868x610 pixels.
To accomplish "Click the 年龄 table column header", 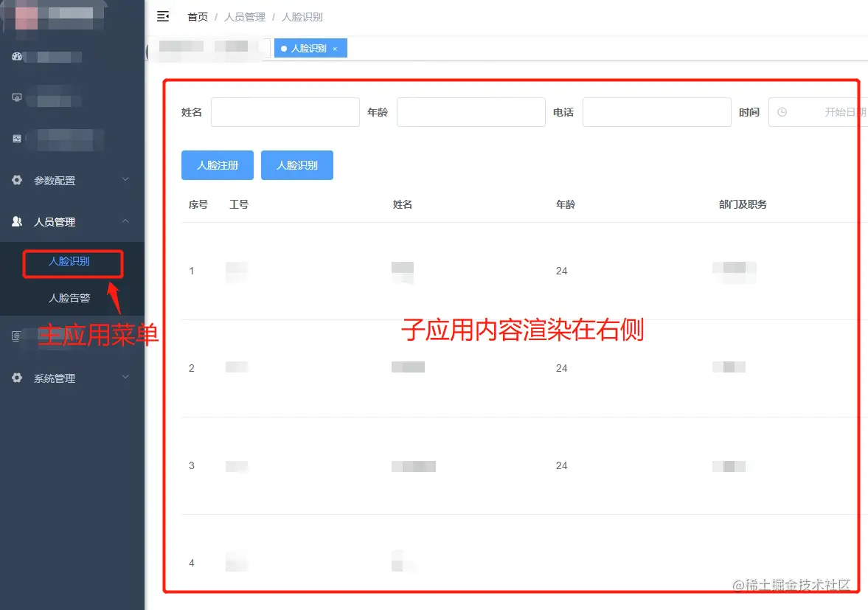I will click(566, 204).
